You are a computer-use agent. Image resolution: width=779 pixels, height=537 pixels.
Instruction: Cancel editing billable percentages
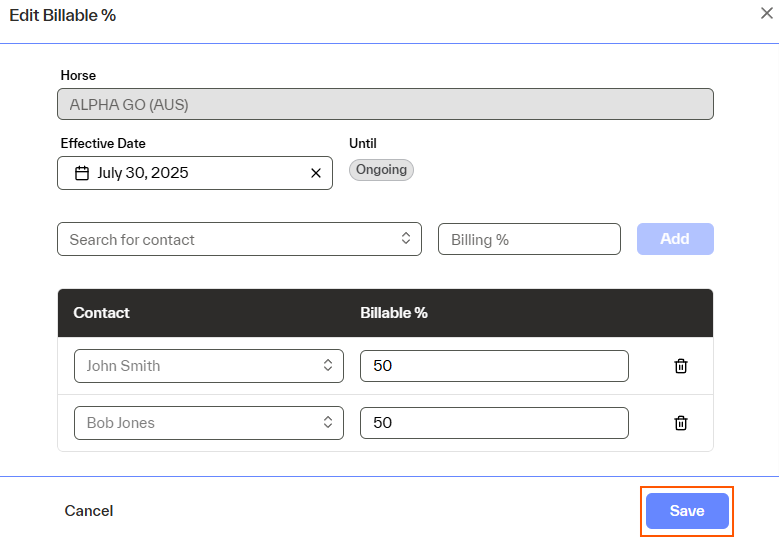89,511
